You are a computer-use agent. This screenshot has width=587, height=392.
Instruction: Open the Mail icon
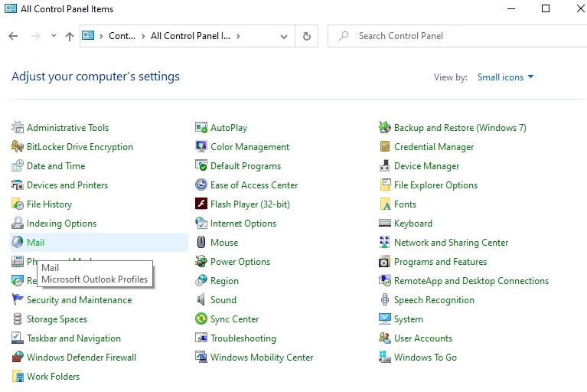[18, 242]
